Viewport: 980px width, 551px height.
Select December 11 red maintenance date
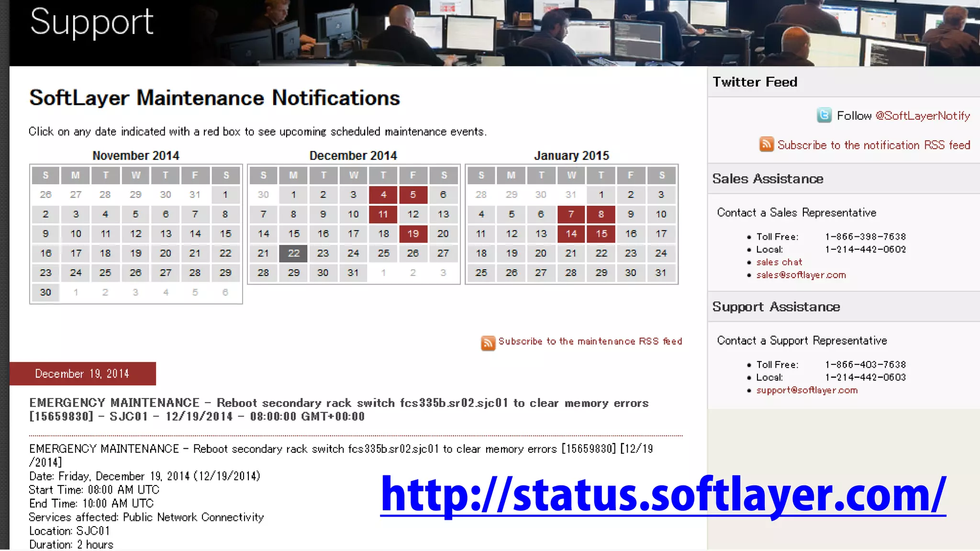[383, 214]
